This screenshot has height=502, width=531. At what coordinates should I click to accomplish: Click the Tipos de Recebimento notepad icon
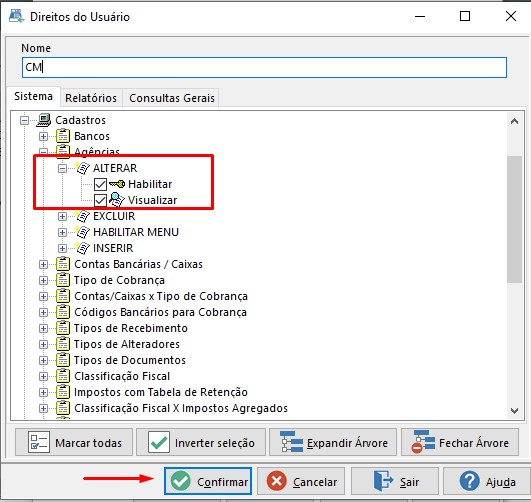click(63, 328)
